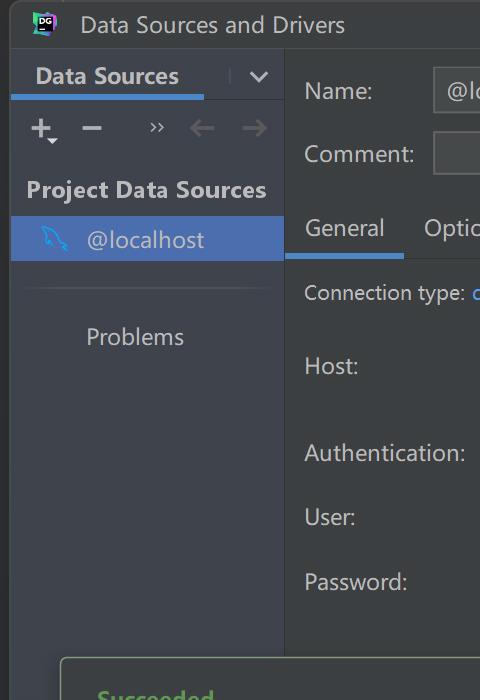The image size is (480, 700).
Task: Remove selected data source with minus icon
Action: click(x=92, y=128)
